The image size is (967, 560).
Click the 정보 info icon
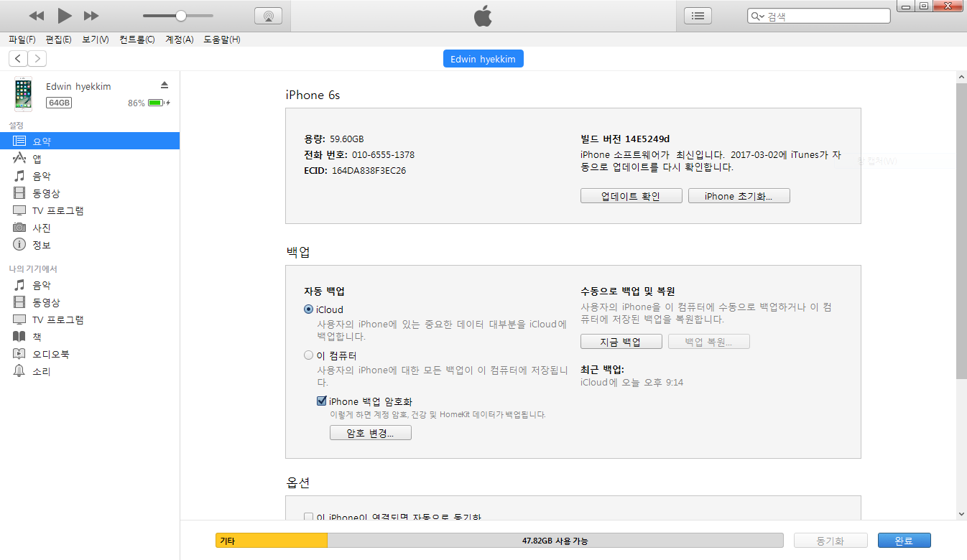coord(19,245)
